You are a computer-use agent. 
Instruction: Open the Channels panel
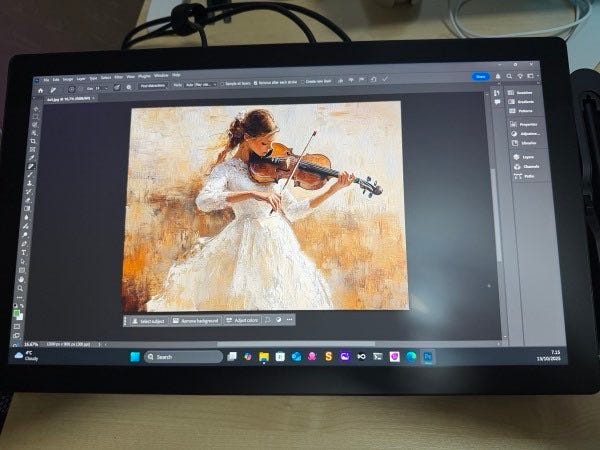pos(527,166)
